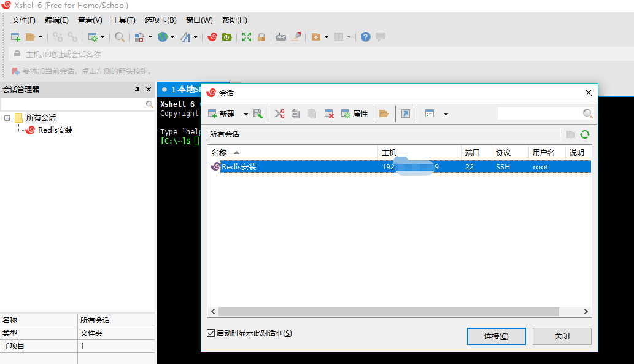Screen dimensions: 634x364
Task: Toggle show this dialog at startup checkbox
Action: point(211,333)
